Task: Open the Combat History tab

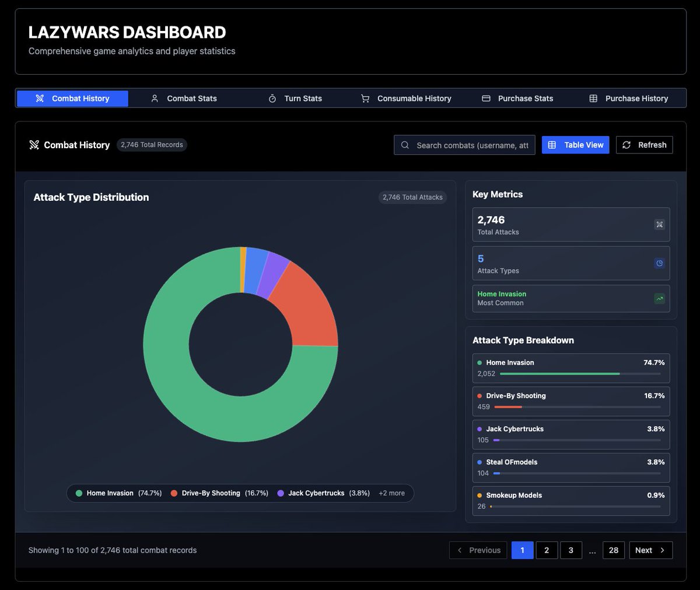Action: (72, 99)
